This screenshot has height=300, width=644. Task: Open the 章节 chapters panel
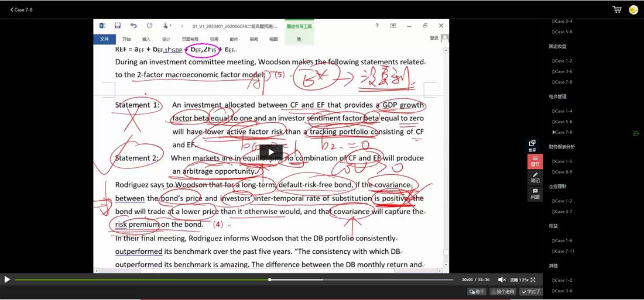(x=535, y=161)
